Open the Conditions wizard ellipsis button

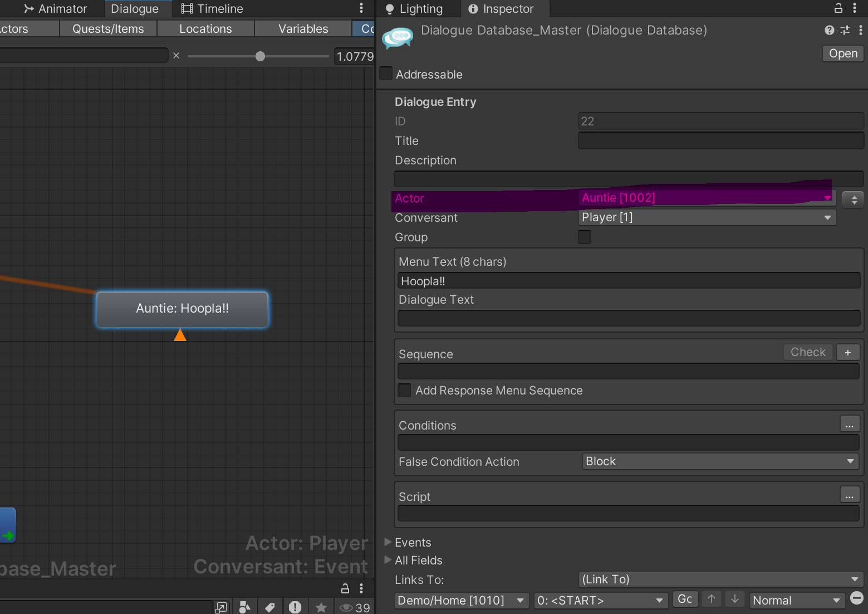850,424
